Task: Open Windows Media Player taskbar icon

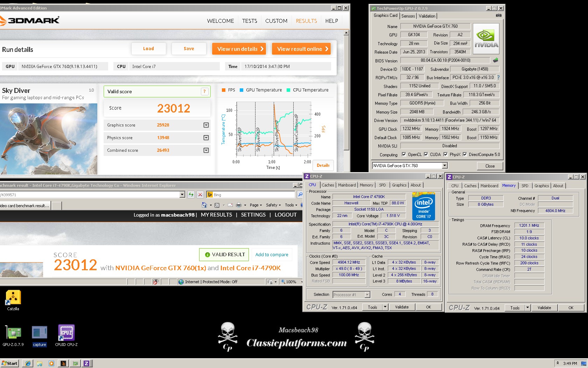Action: pos(51,363)
